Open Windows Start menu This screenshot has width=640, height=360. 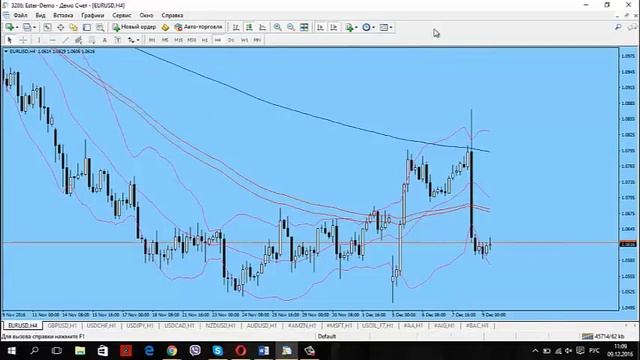pyautogui.click(x=11, y=351)
